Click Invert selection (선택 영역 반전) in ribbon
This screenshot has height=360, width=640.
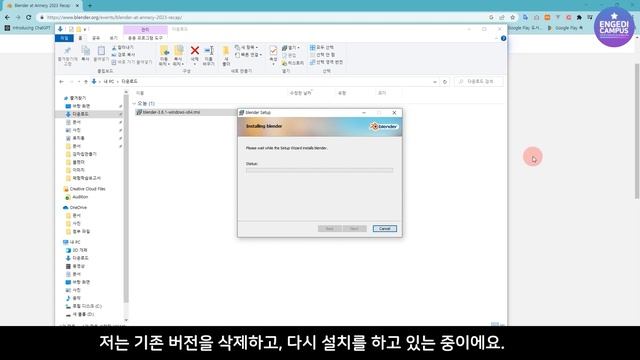click(326, 62)
